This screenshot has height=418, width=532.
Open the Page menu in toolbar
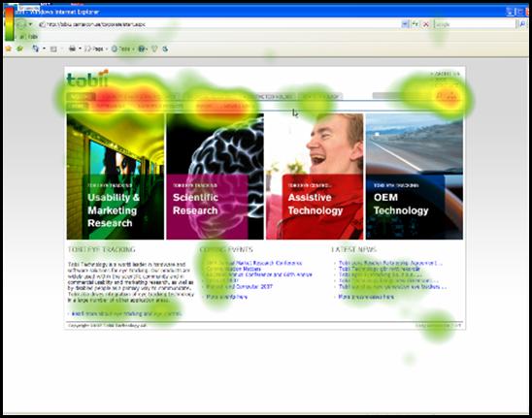95,48
